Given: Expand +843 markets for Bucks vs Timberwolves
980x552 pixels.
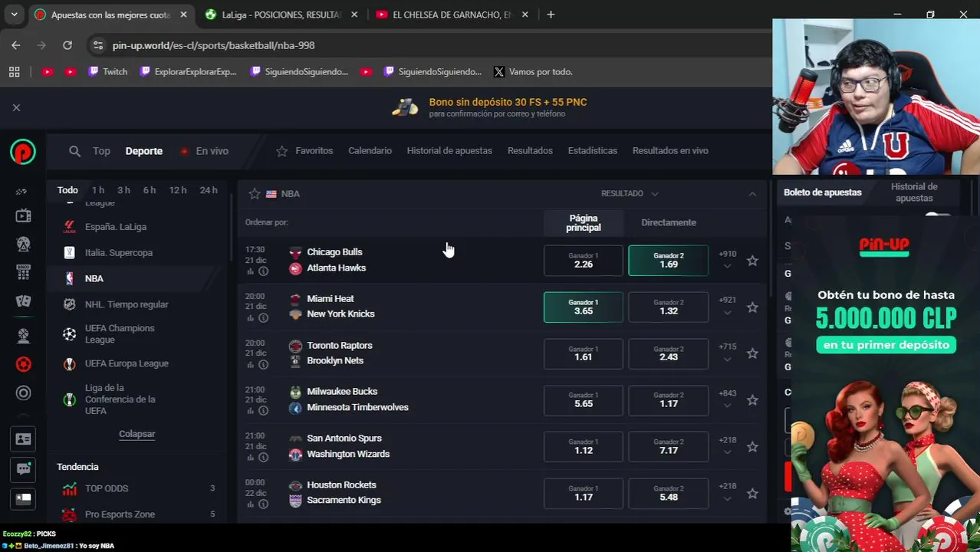Looking at the screenshot, I should pos(727,399).
